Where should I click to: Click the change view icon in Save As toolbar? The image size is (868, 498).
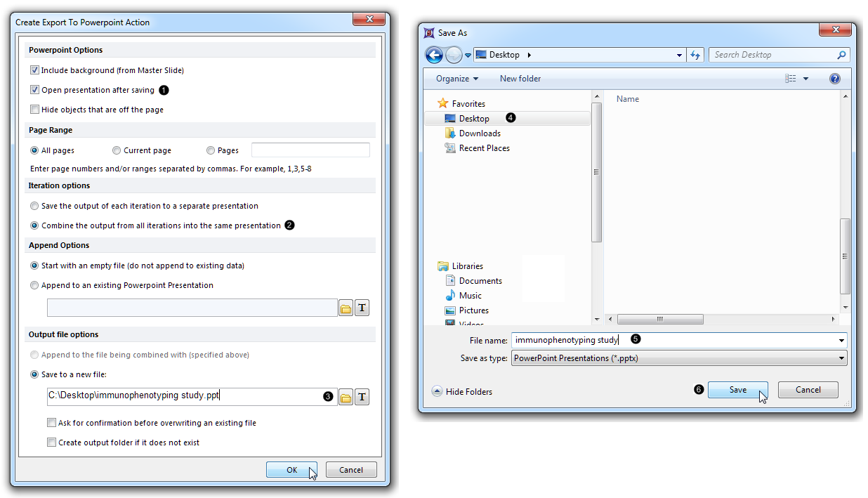coord(791,79)
